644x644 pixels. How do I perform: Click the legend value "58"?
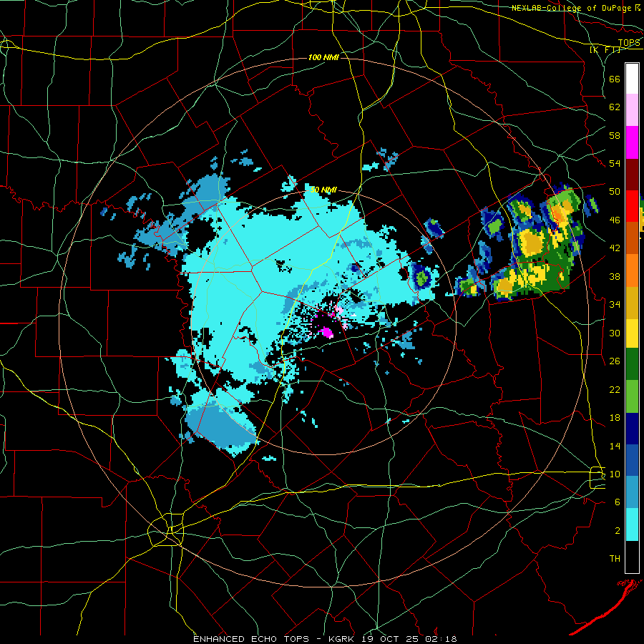click(615, 135)
